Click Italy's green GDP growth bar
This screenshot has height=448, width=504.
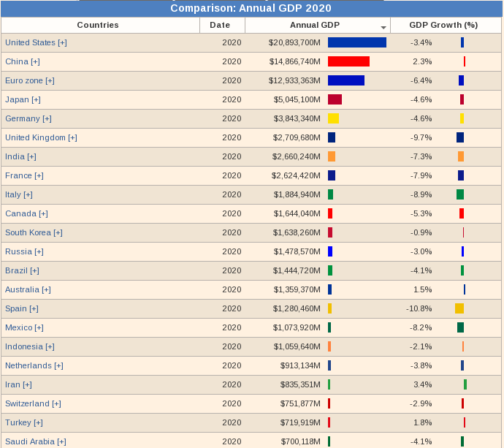pos(460,194)
